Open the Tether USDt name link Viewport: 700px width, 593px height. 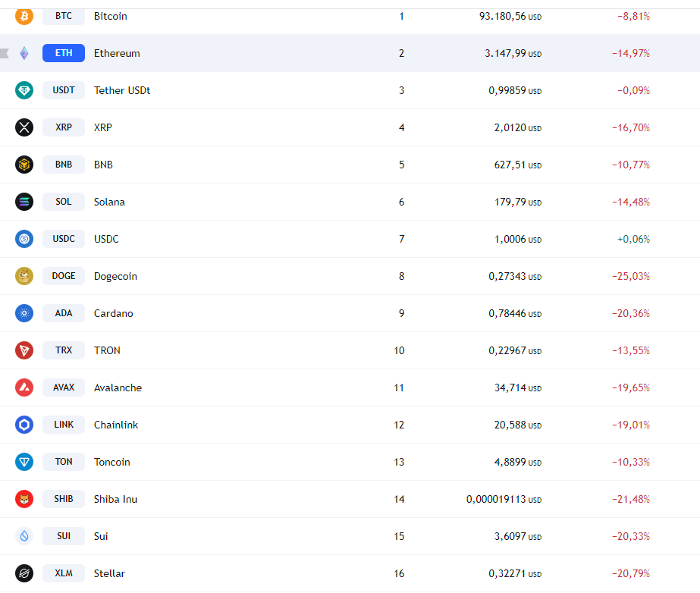[x=122, y=90]
